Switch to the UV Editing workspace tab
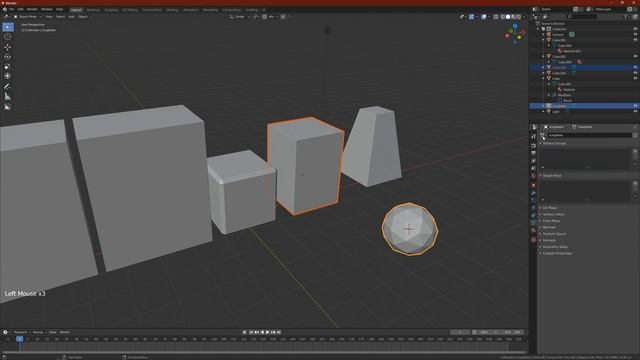This screenshot has width=640, height=360. [x=130, y=10]
